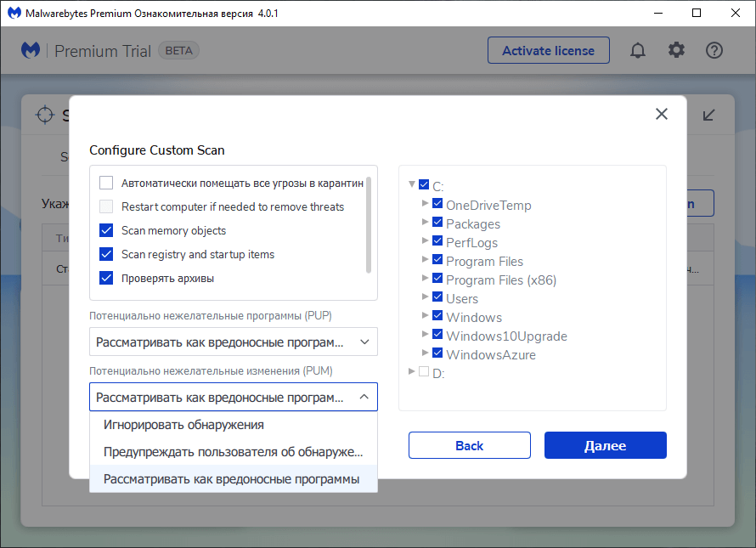Screen dimensions: 756x548
Task: Uncheck Проверять архивы
Action: point(105,278)
